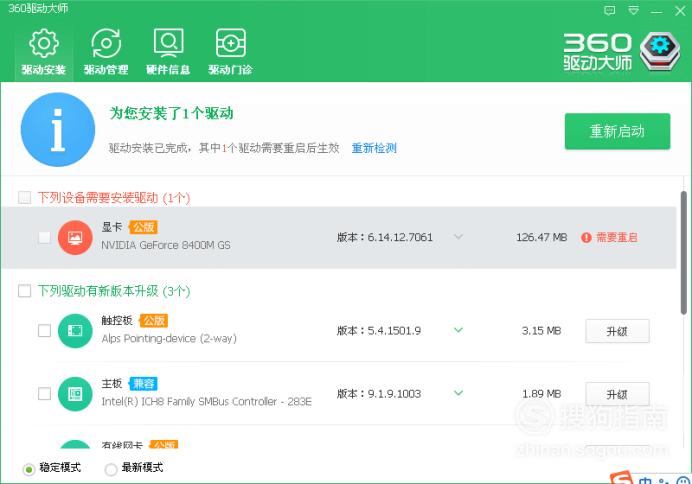Open the 驱动门诊 first-aid icon tab

(230, 52)
